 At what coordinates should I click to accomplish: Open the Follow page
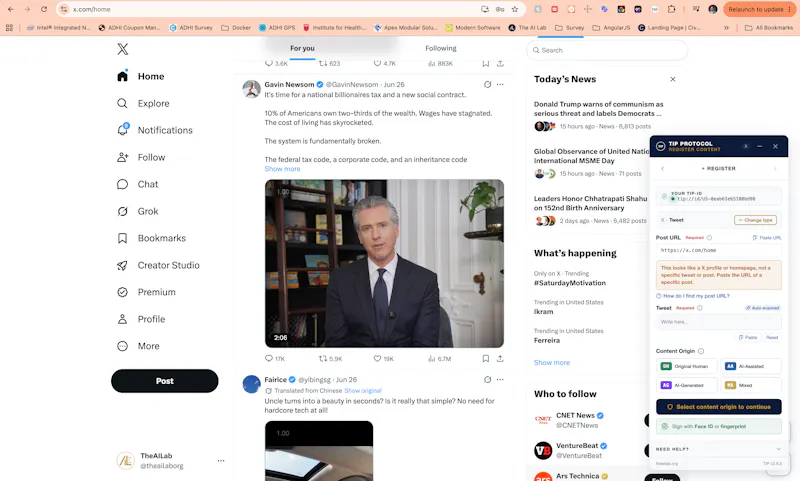tap(141, 157)
